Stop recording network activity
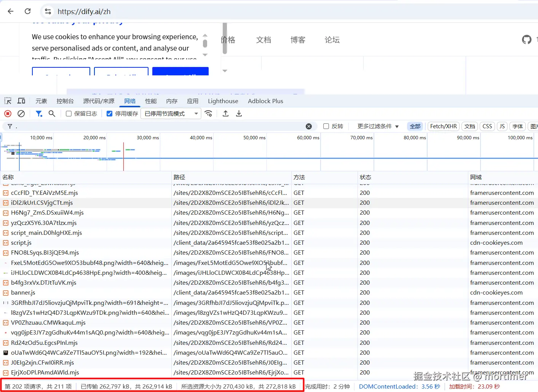This screenshot has height=392, width=538. click(x=7, y=113)
